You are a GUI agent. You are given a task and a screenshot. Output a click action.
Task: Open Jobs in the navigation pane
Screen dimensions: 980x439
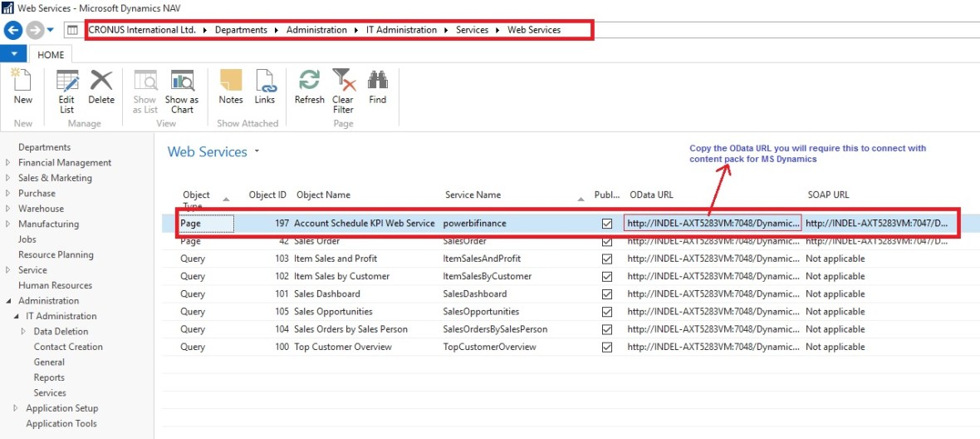point(27,239)
